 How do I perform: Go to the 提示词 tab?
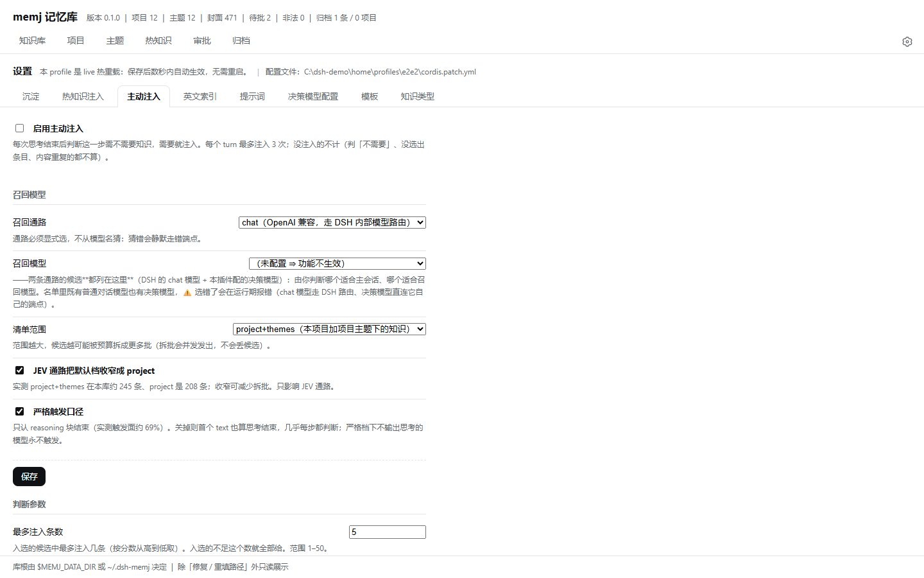(x=252, y=96)
